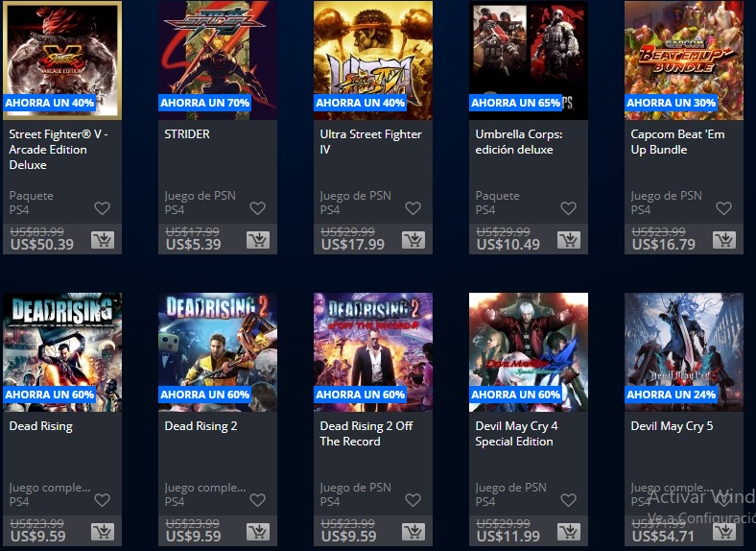Favorite Umbrella Corps deluxe edition heart
Viewport: 756px width, 551px height.
[x=569, y=208]
